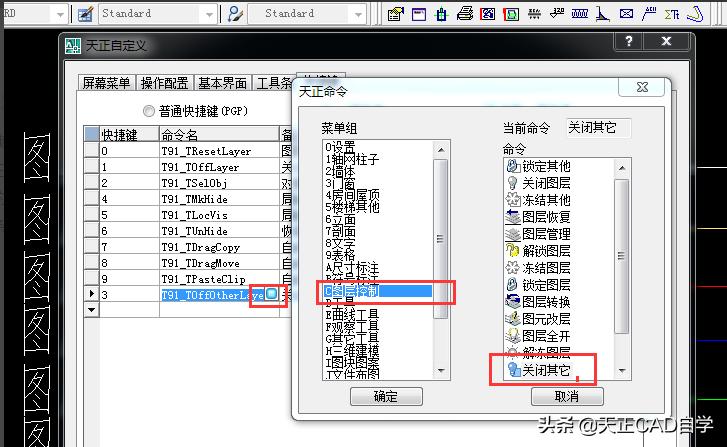Viewport: 727px width, 447px height.
Task: Switch to the 屏幕菜单 tab
Action: pos(106,83)
